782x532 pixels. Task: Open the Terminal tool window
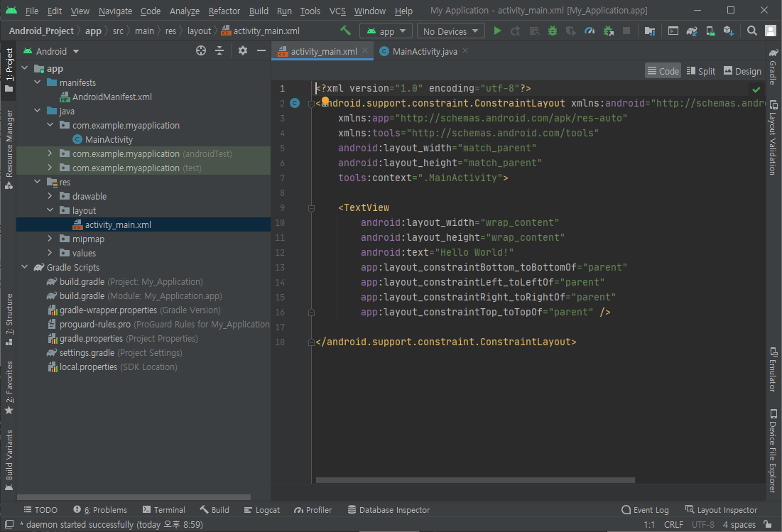click(x=163, y=509)
